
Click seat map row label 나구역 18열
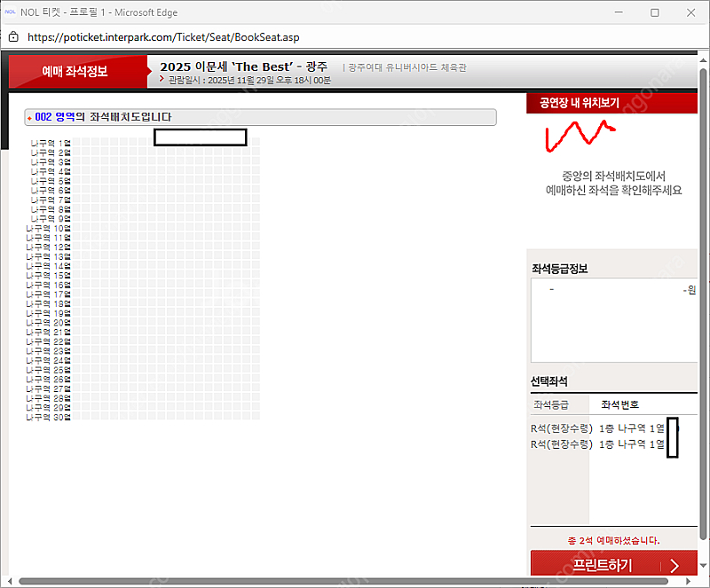click(x=49, y=303)
